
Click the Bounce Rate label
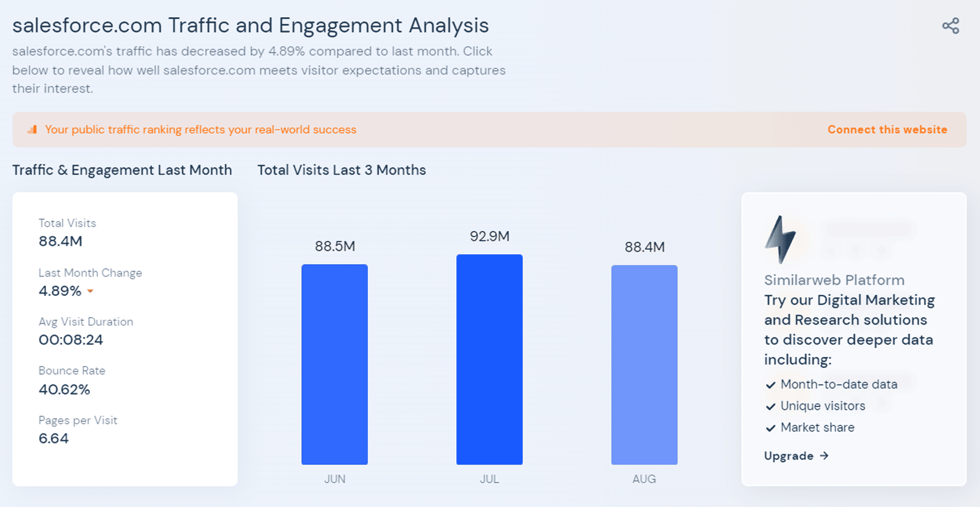click(72, 371)
